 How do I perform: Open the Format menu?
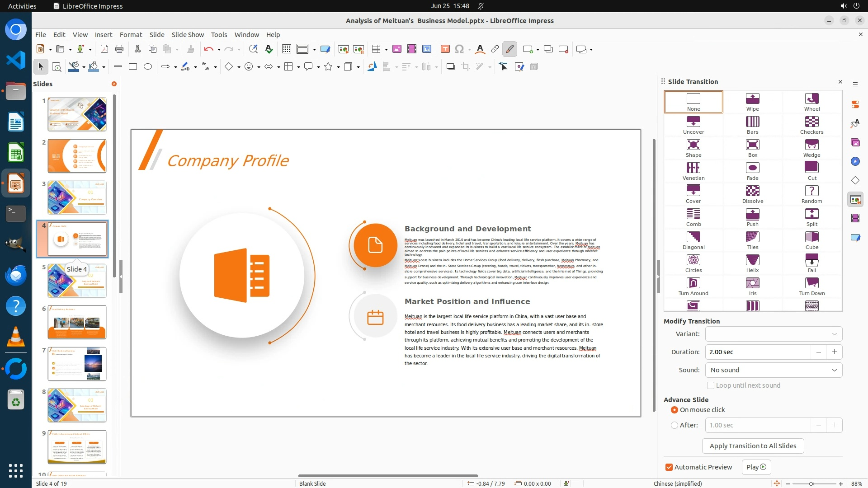[131, 35]
